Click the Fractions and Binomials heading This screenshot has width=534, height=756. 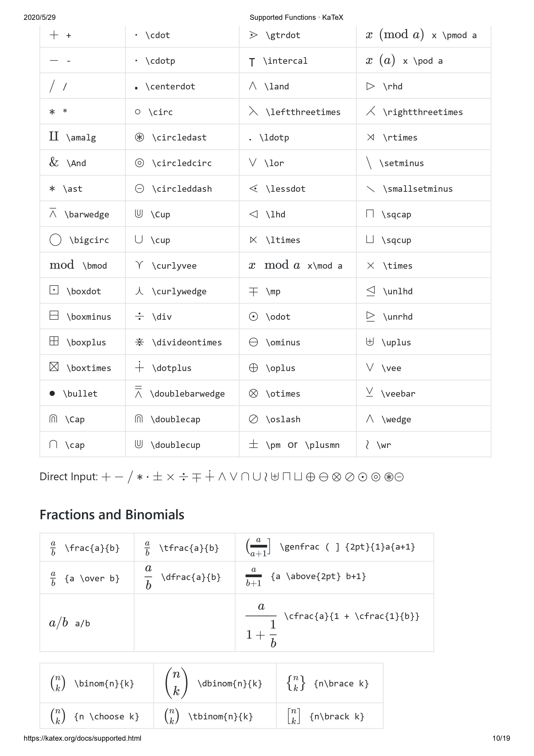click(x=112, y=515)
